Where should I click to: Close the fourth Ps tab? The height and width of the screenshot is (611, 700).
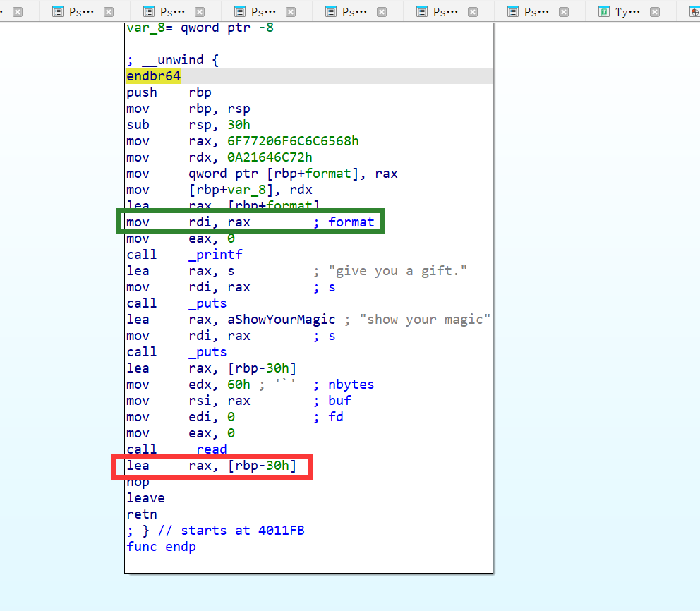(382, 12)
